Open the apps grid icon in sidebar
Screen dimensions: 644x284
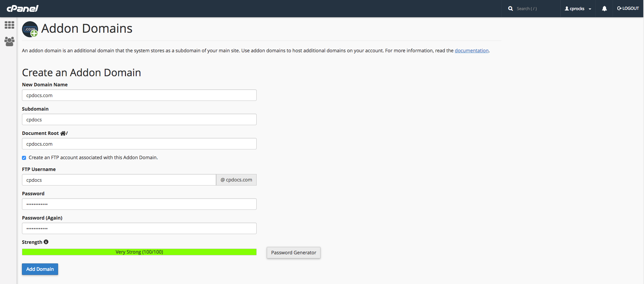9,25
